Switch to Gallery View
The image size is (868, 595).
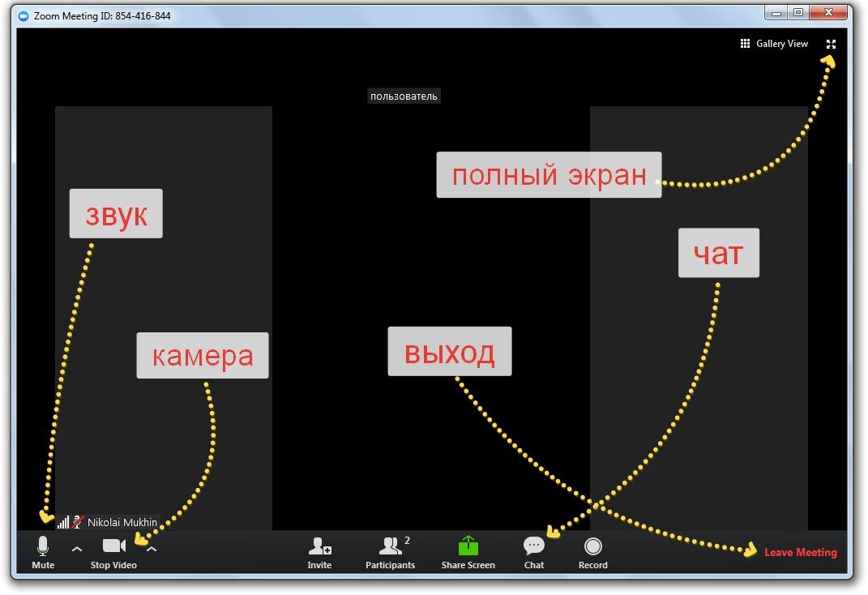click(x=774, y=44)
